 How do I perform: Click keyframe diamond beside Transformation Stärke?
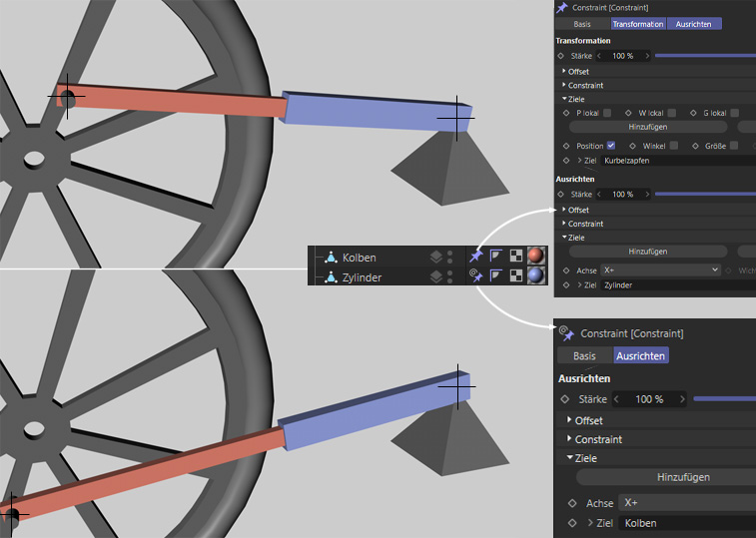560,56
